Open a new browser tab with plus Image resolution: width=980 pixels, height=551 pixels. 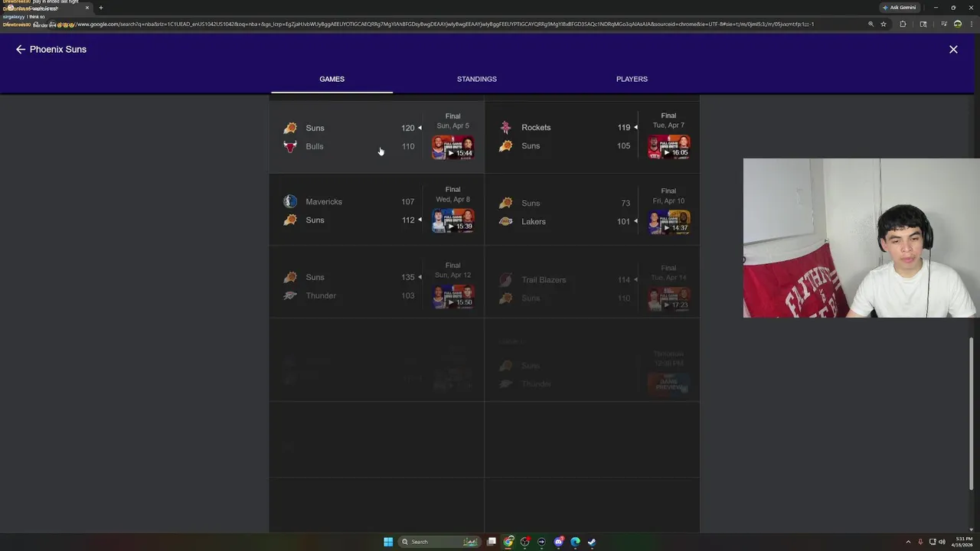coord(100,8)
